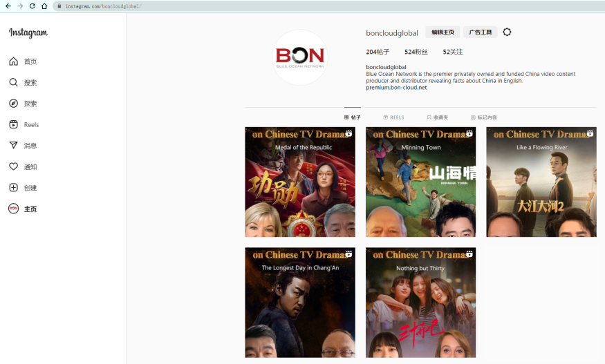Click the address bar lock icon
The image size is (605, 364).
pyautogui.click(x=59, y=6)
